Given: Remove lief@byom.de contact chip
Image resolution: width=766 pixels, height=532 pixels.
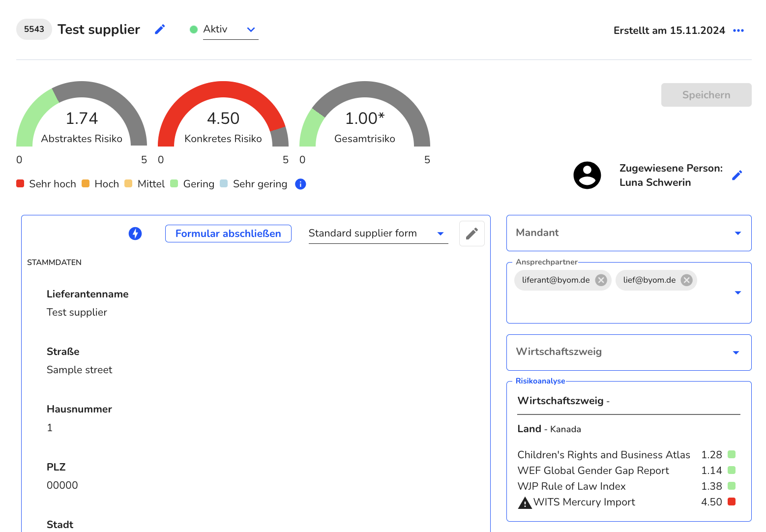Looking at the screenshot, I should (x=686, y=280).
